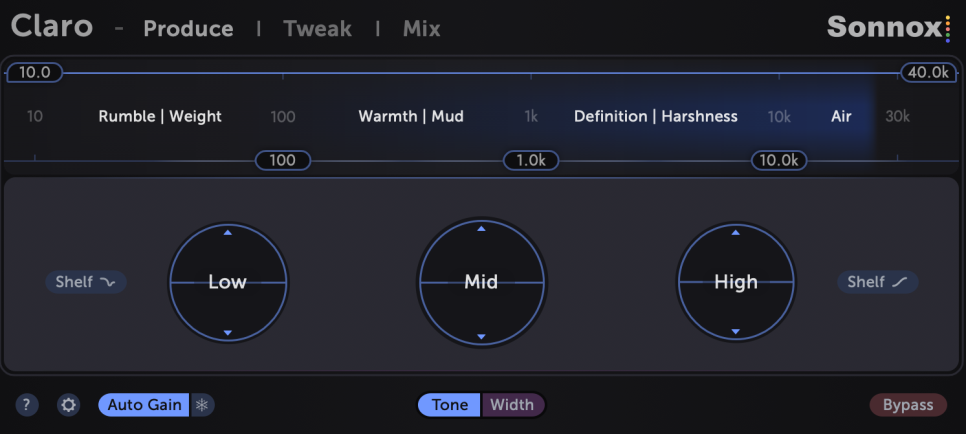This screenshot has width=966, height=434.
Task: Click the 10.0 low-cut frequency handle
Action: [34, 72]
